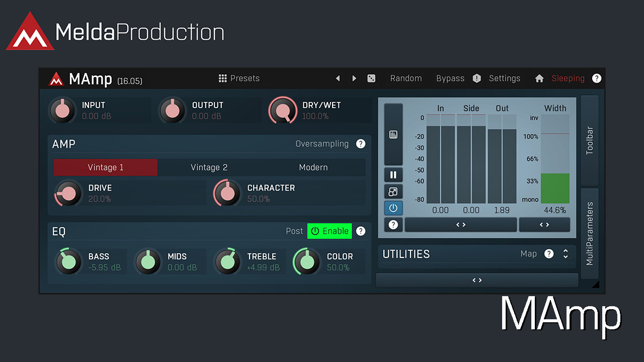Click the meter popup window icon
This screenshot has width=644, height=362.
(393, 192)
